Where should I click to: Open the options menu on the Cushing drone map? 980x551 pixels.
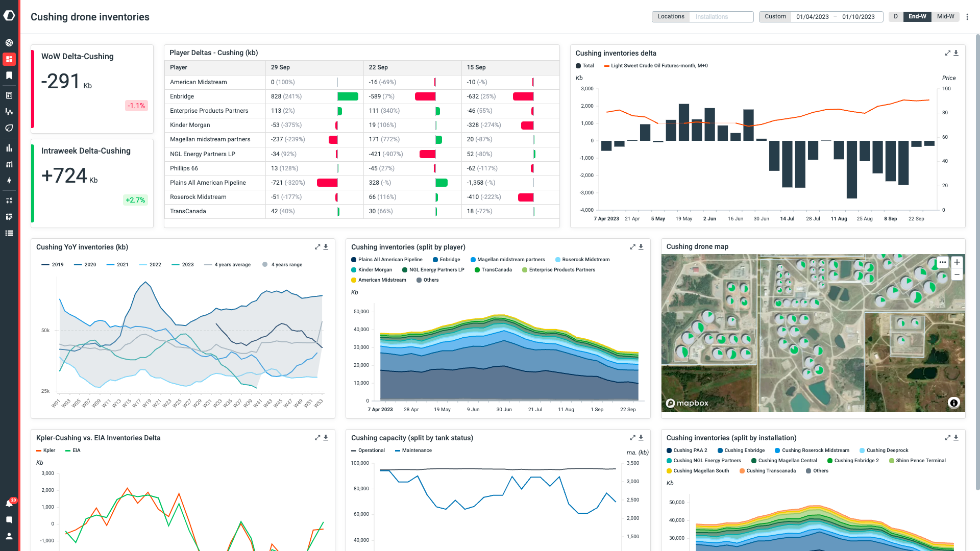(x=943, y=262)
